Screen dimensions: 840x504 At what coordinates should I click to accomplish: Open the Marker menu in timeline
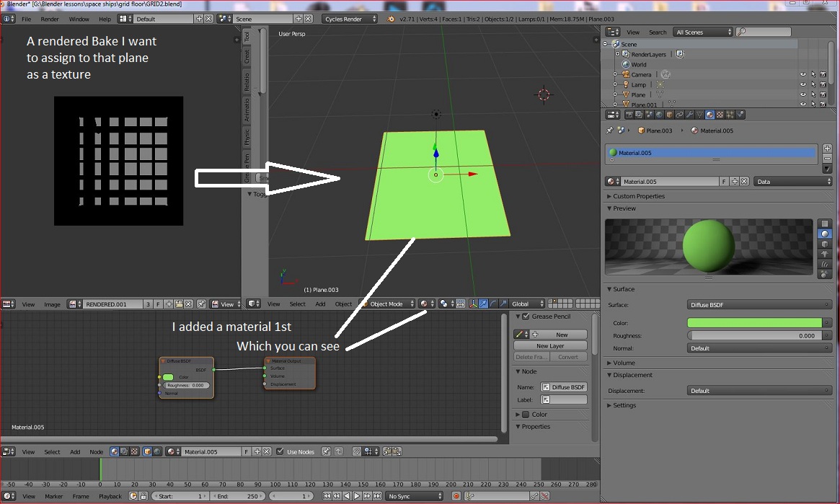click(53, 496)
